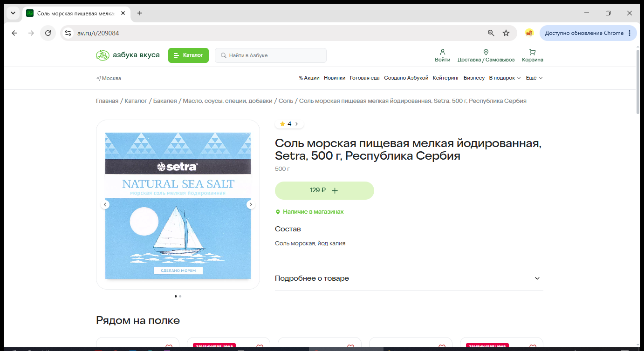Open the zoom magnifier icon in address bar
Image resolution: width=644 pixels, height=351 pixels.
tap(491, 33)
